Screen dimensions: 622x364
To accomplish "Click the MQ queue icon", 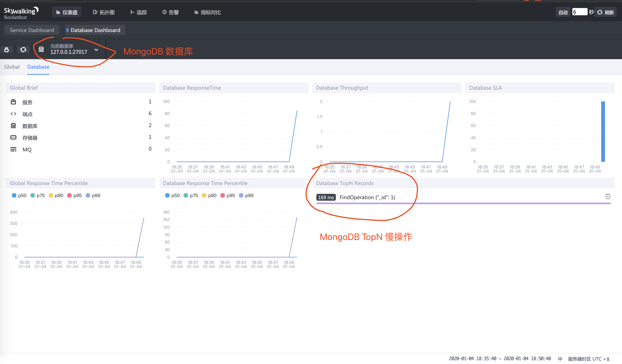I will [13, 149].
